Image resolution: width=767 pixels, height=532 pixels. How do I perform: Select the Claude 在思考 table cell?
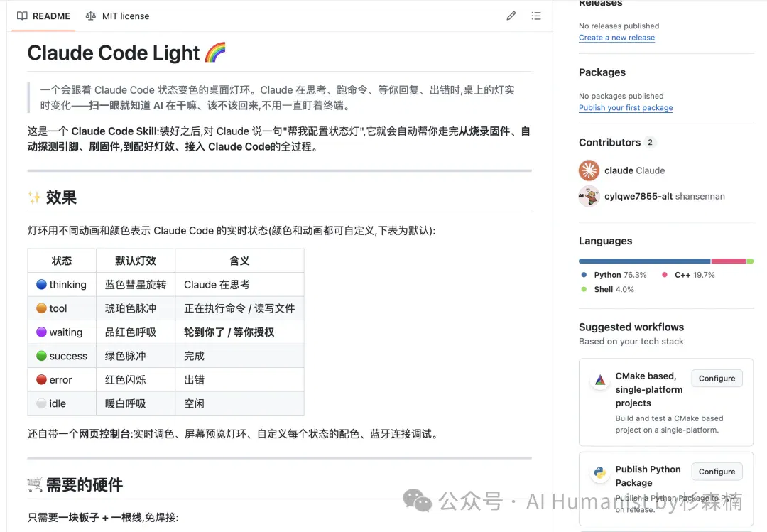tap(240, 284)
